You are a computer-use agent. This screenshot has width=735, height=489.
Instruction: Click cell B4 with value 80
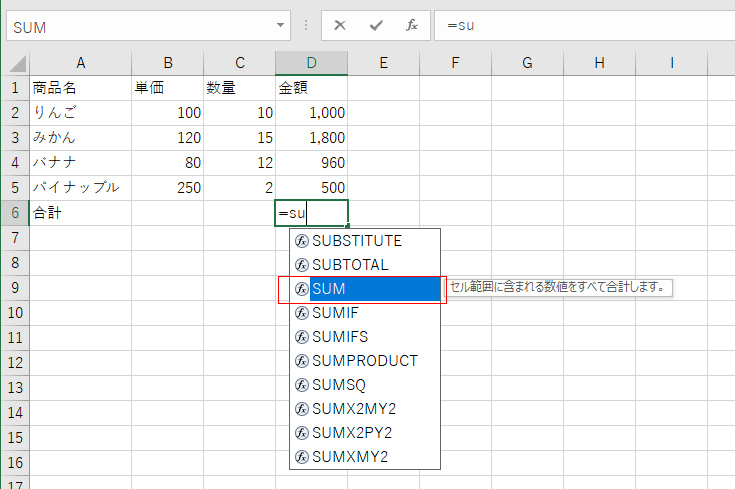[168, 163]
